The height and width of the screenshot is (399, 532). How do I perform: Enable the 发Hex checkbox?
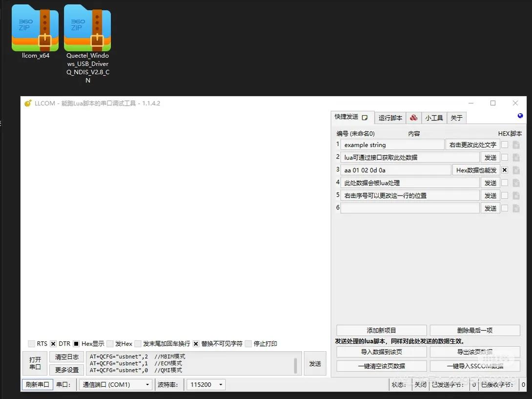point(110,344)
